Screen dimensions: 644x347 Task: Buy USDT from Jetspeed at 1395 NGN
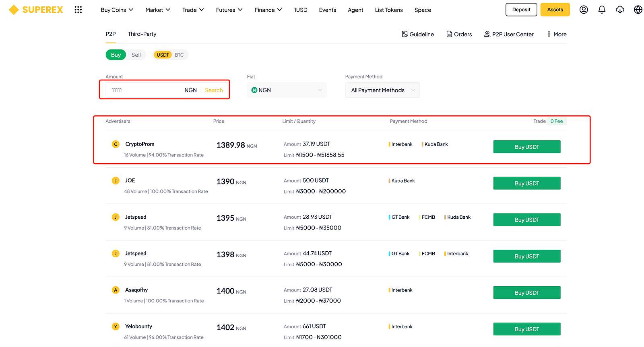tap(527, 220)
